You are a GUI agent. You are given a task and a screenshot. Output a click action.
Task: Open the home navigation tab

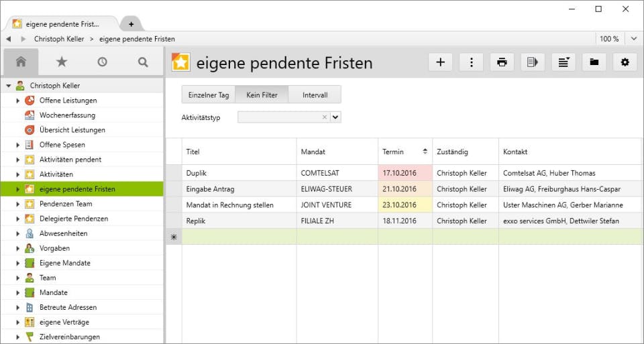(21, 62)
